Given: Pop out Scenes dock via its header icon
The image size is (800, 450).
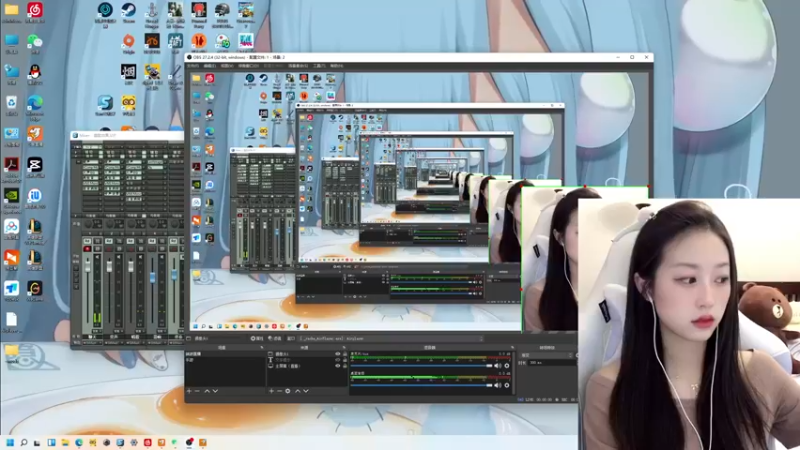Looking at the screenshot, I should (x=262, y=348).
